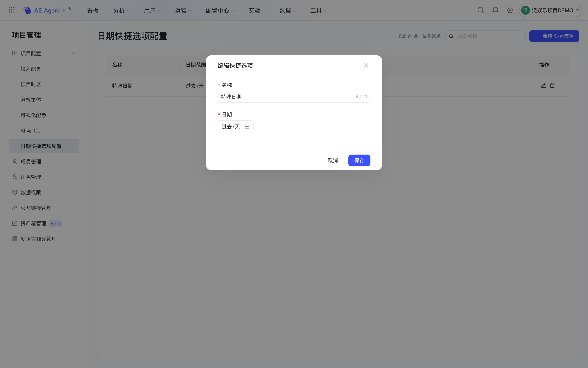Select 项目时区 in the sidebar
This screenshot has width=588, height=368.
44,84
